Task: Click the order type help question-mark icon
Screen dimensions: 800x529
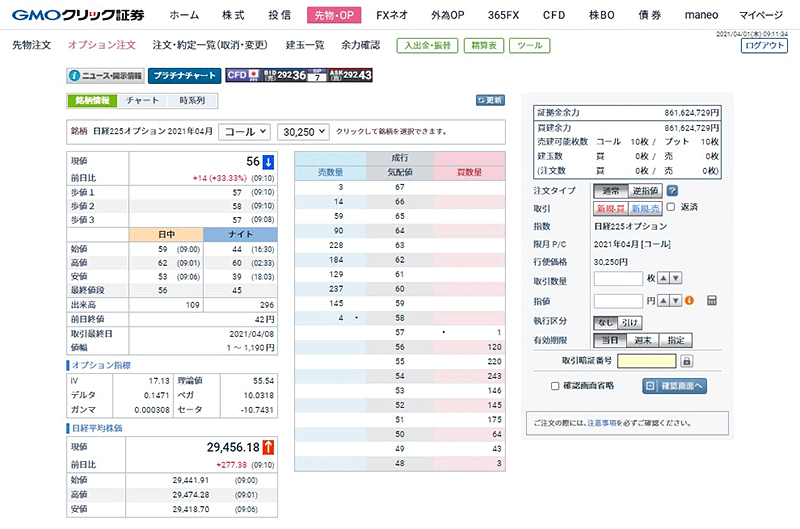Action: [673, 191]
